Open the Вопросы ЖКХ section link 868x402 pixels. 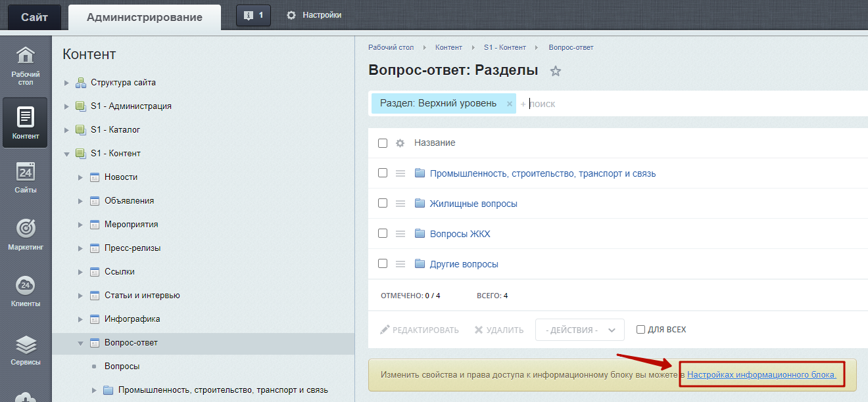460,234
